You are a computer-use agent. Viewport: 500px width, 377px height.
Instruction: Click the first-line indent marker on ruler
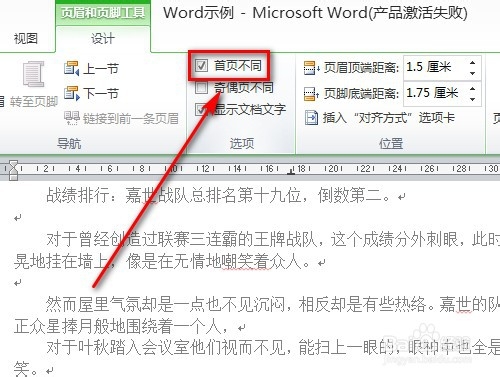[13, 164]
